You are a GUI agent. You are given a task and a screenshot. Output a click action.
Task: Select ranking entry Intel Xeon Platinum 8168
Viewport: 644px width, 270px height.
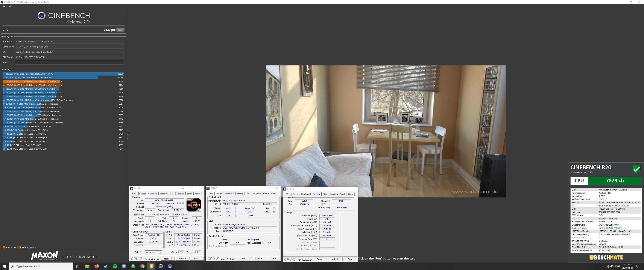(63, 74)
